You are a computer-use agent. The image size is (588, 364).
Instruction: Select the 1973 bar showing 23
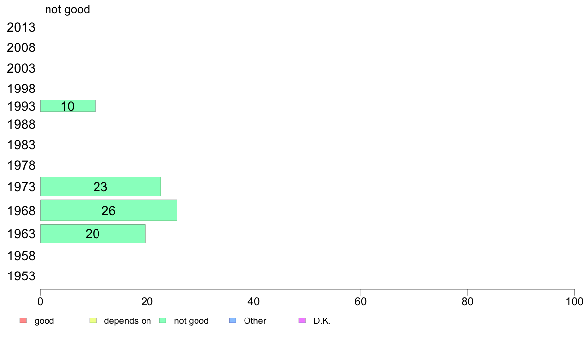[100, 186]
